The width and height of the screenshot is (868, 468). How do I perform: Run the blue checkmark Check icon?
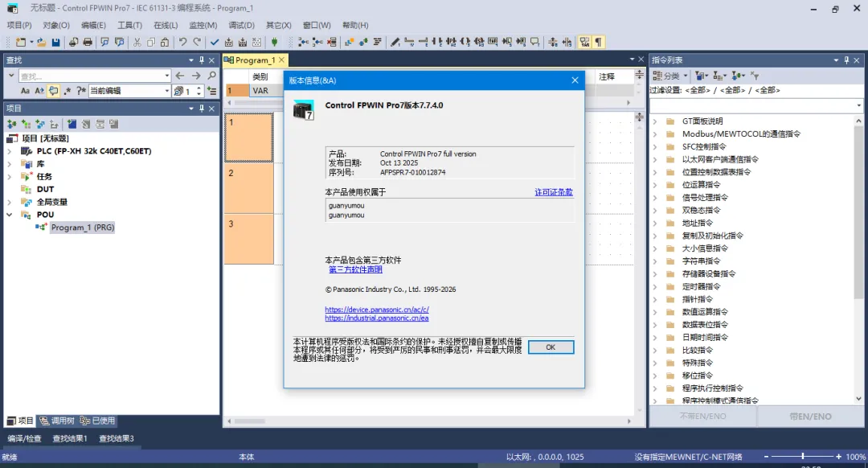pos(215,42)
